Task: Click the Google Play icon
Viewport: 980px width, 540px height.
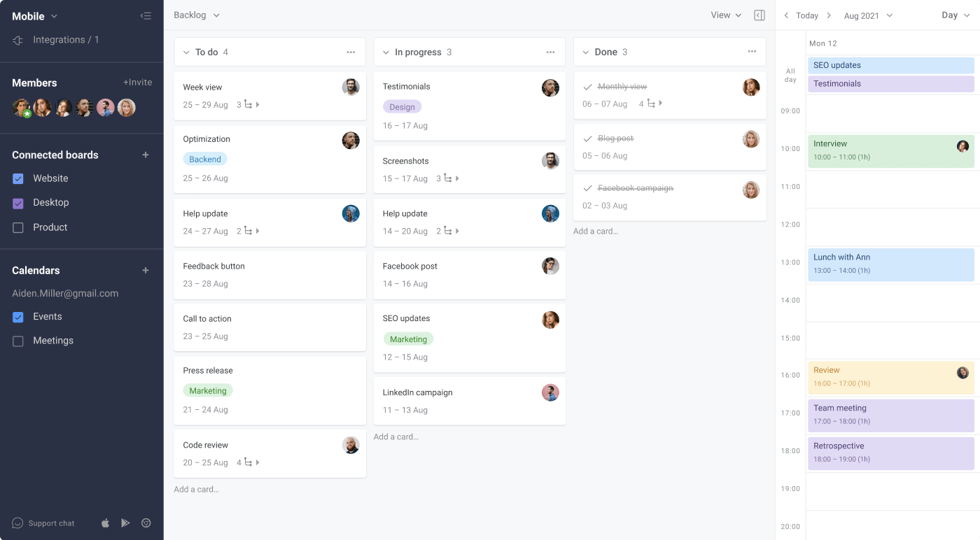Action: [x=125, y=523]
